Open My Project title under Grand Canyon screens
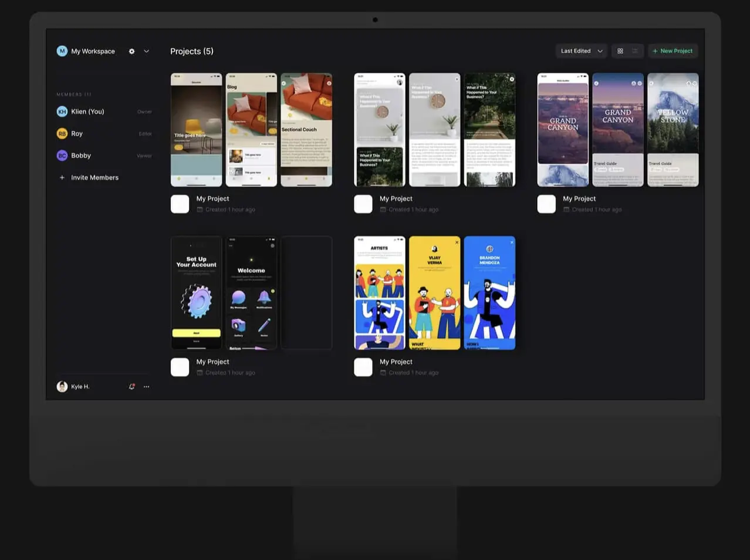The height and width of the screenshot is (560, 750). 579,198
